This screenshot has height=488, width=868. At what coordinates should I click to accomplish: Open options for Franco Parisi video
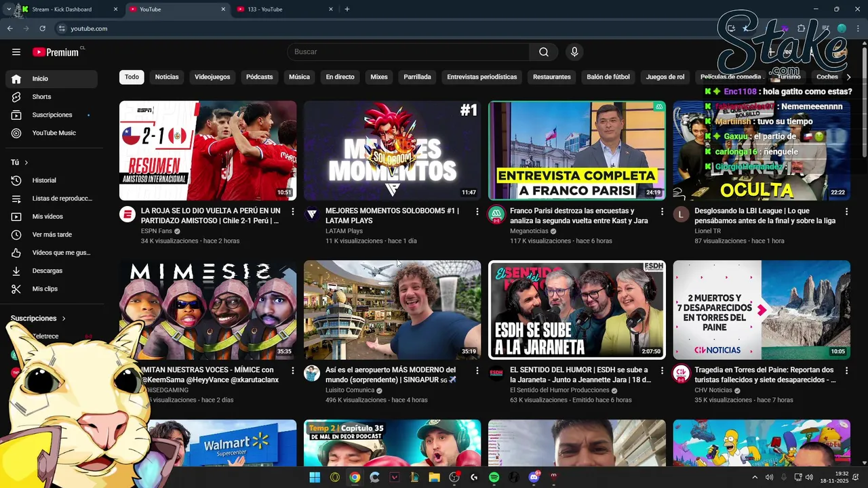tap(662, 212)
